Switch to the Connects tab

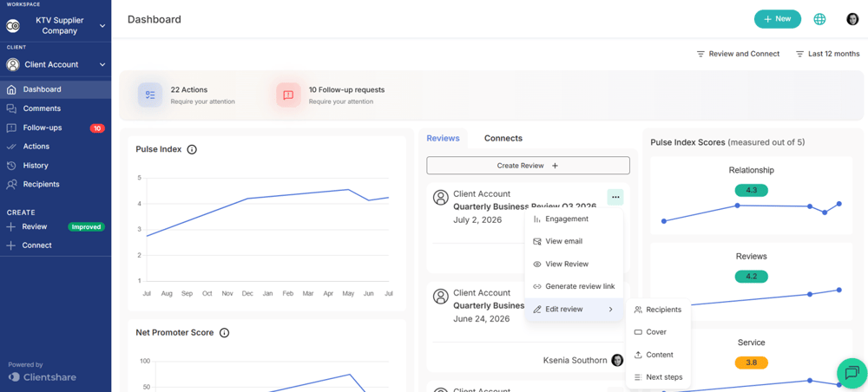coord(503,138)
